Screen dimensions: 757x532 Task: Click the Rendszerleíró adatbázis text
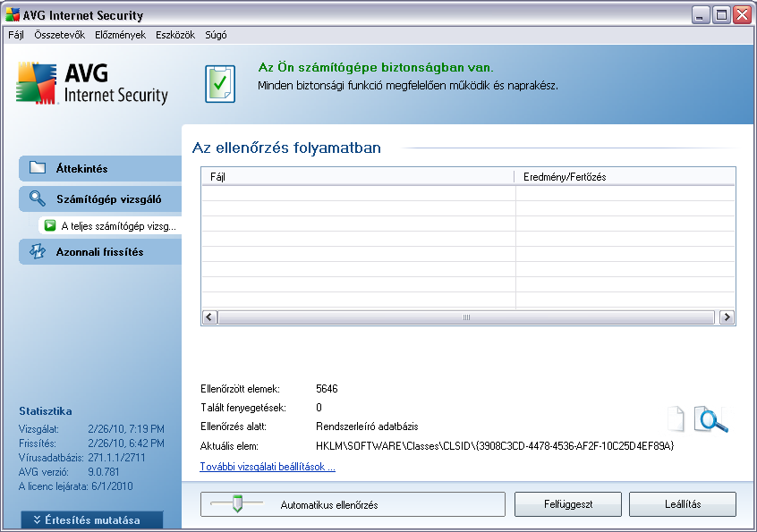(367, 426)
